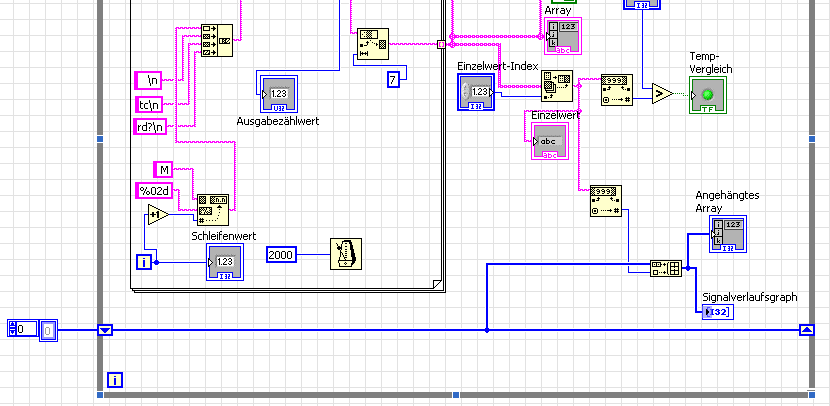Click the Temp-Vergleich label

tap(710, 62)
